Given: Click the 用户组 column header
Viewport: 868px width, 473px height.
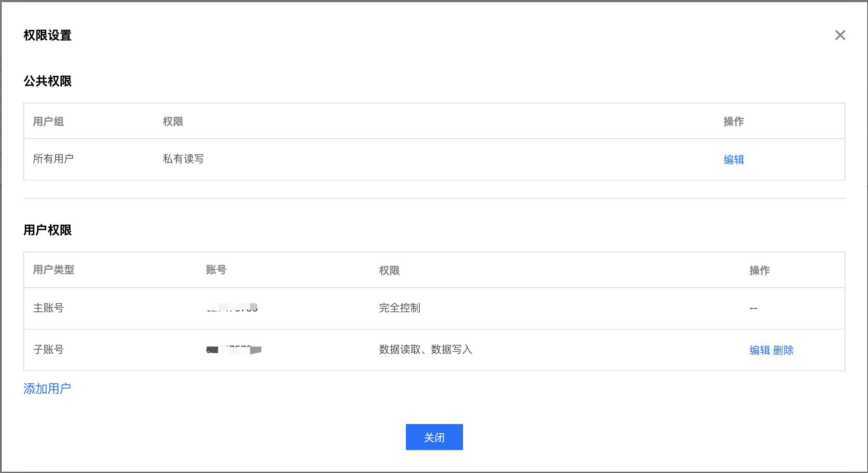Looking at the screenshot, I should (x=48, y=121).
